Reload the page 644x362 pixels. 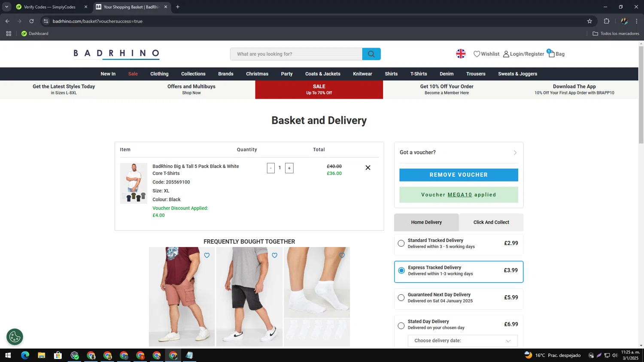tap(31, 21)
